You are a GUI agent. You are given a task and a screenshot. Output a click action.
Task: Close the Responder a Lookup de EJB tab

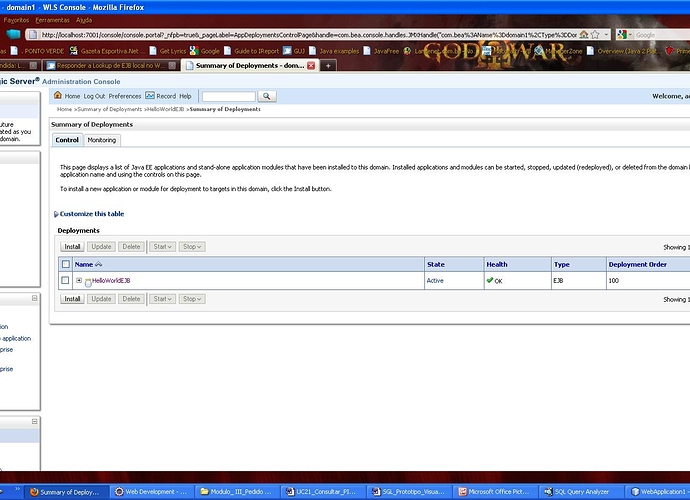tap(172, 66)
